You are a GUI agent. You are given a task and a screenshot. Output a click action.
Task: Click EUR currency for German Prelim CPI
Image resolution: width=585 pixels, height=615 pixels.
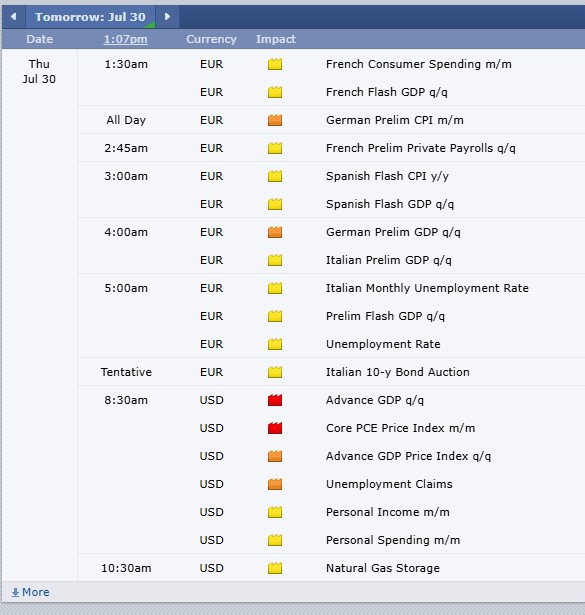pyautogui.click(x=211, y=120)
